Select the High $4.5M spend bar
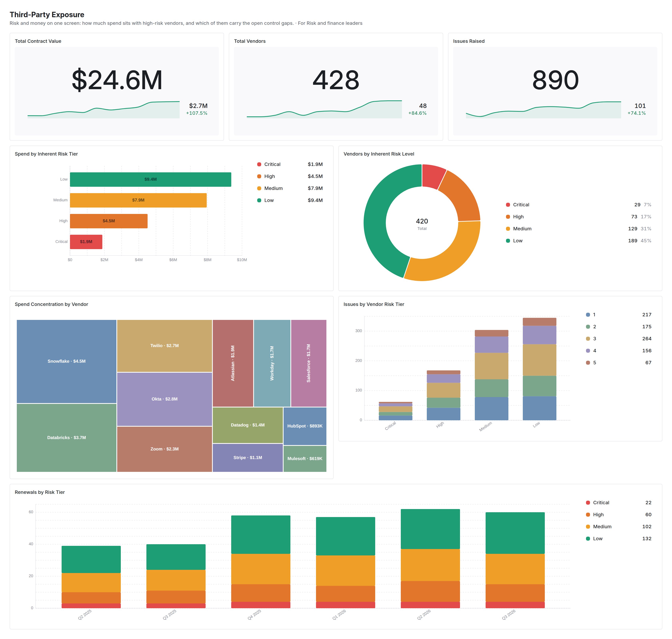 109,221
